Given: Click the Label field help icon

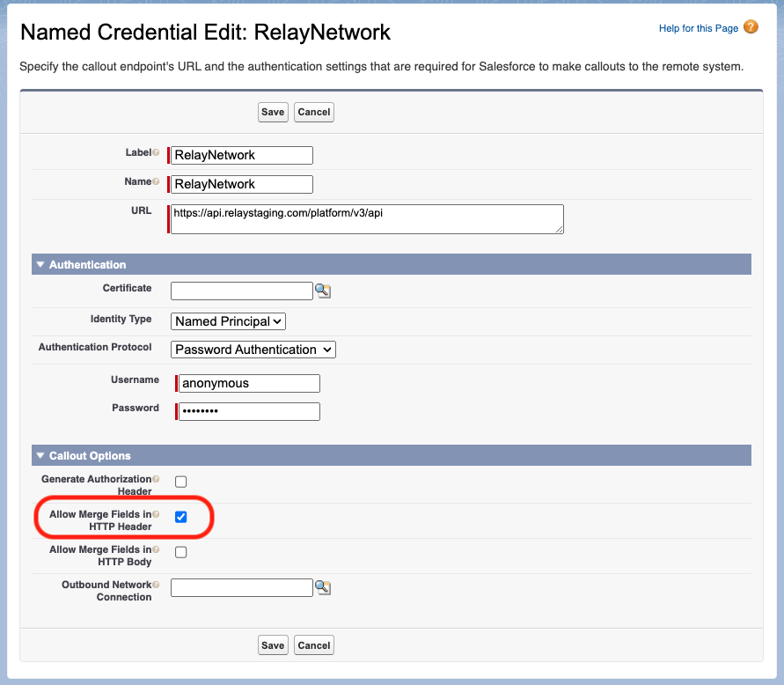Looking at the screenshot, I should [156, 151].
